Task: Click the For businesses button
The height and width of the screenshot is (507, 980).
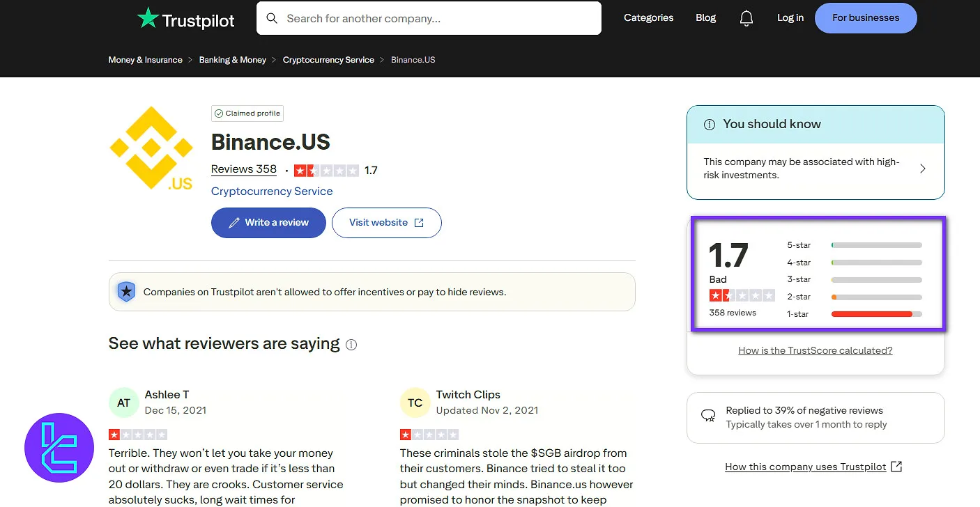Action: click(866, 17)
